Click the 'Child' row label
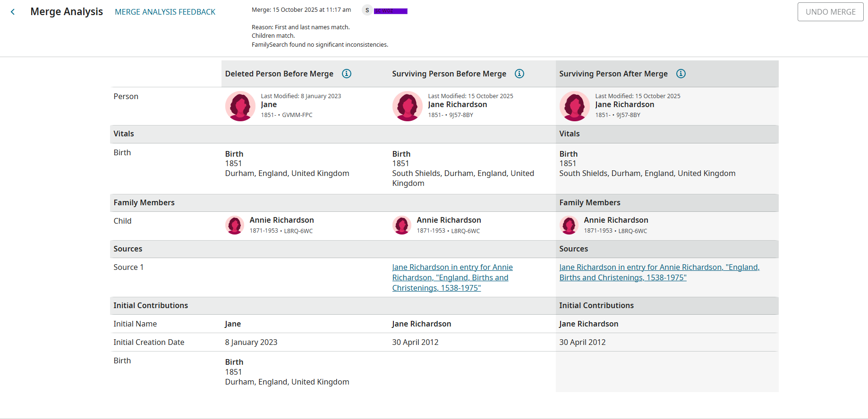This screenshot has width=868, height=419. (123, 221)
